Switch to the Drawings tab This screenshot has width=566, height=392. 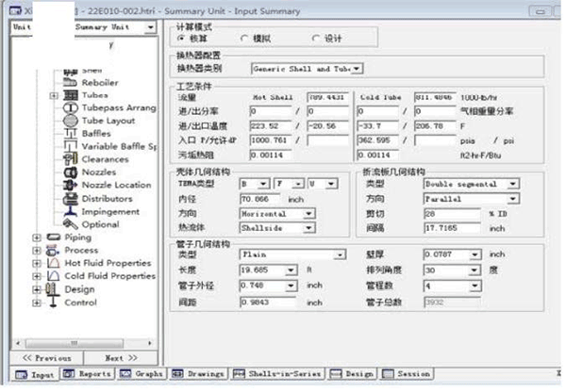pos(198,374)
